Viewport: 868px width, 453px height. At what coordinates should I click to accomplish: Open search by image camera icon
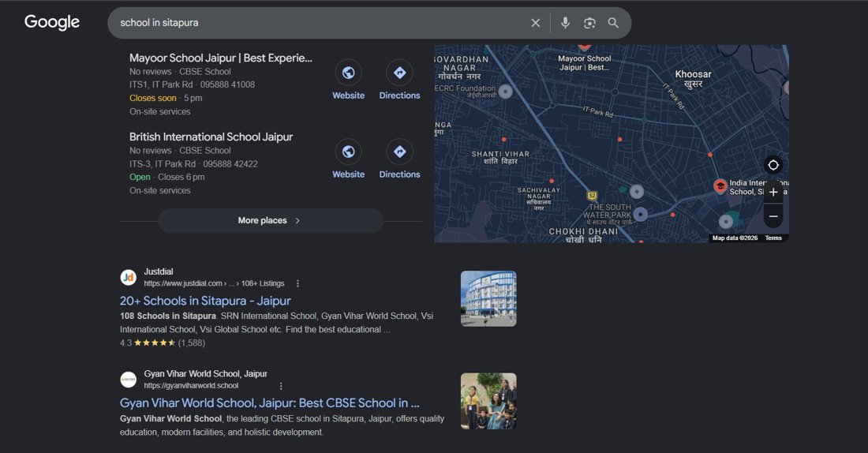(589, 23)
